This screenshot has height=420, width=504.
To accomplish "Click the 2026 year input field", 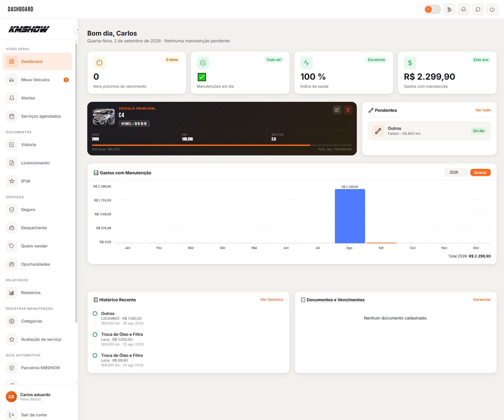I will [x=456, y=172].
